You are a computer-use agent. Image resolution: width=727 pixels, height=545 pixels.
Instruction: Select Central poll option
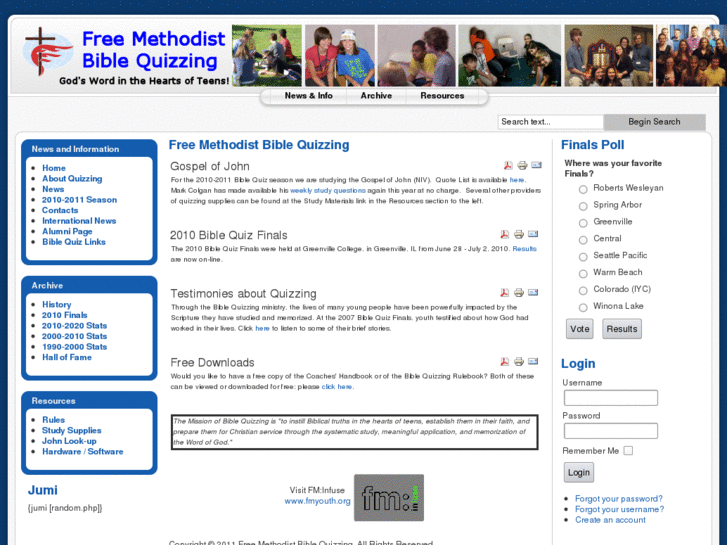583,240
